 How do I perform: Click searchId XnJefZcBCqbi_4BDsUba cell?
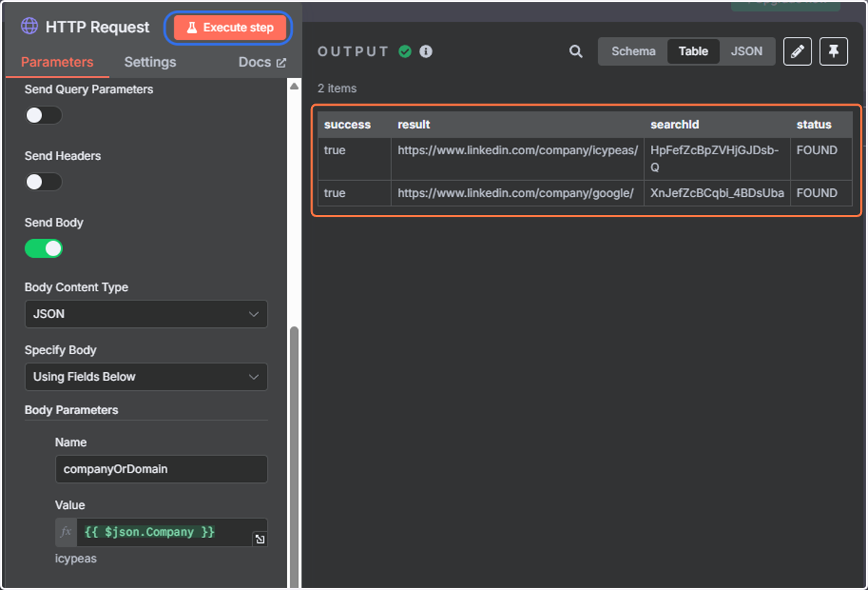point(717,193)
